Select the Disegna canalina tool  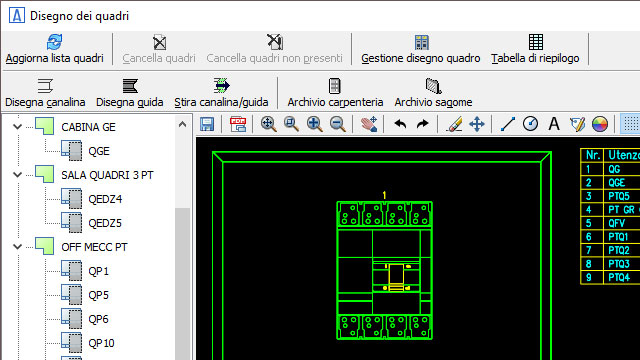coord(45,93)
